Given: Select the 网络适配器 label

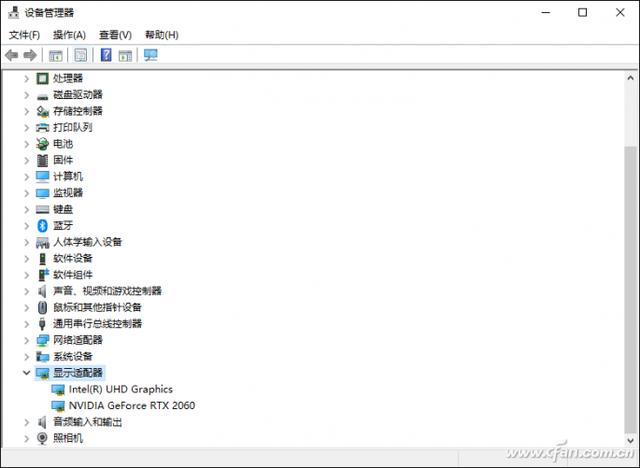Looking at the screenshot, I should [78, 340].
